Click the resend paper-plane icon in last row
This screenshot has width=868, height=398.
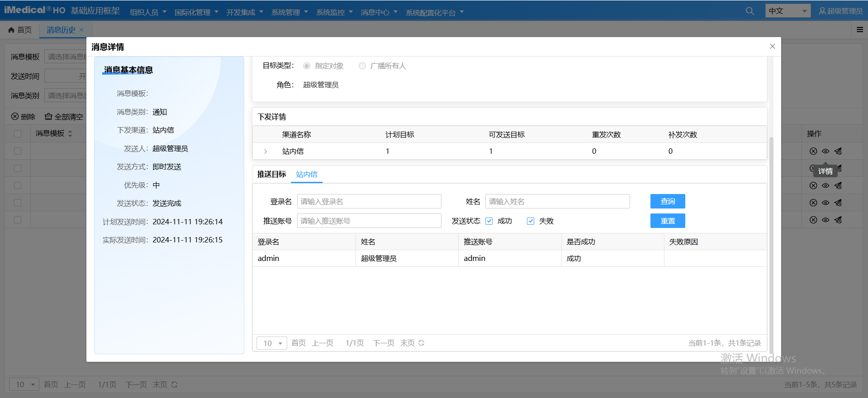point(838,220)
